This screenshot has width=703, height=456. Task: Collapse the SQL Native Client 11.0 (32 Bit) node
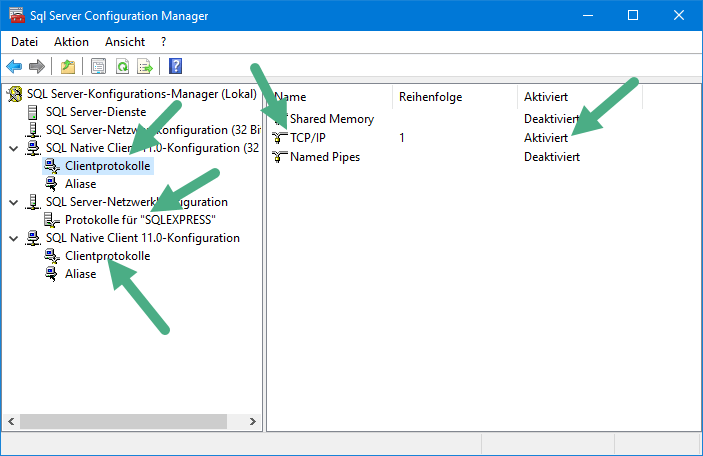click(x=13, y=148)
